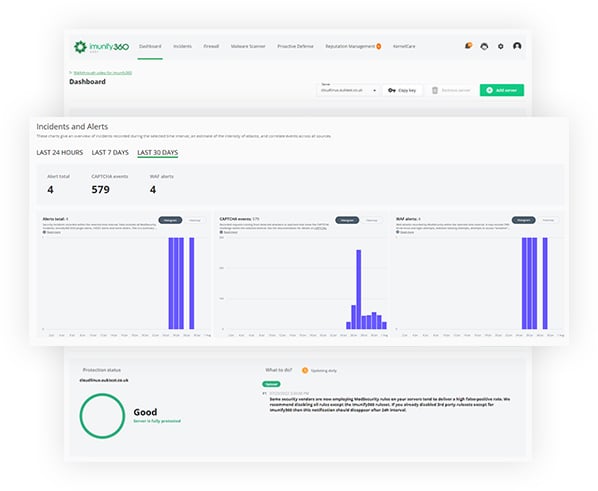Switch CAPTCHA events chart to Heatmap
598x491 pixels.
(372, 220)
